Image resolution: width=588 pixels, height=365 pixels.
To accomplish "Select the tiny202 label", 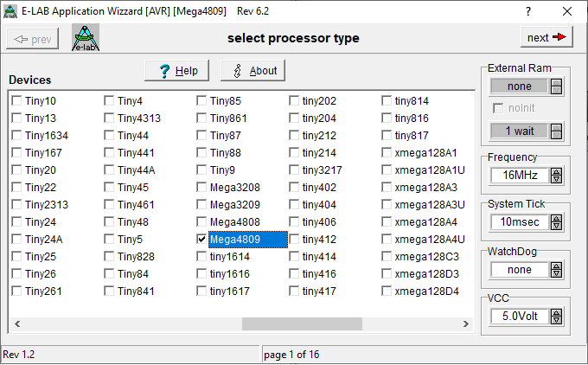I will 319,101.
